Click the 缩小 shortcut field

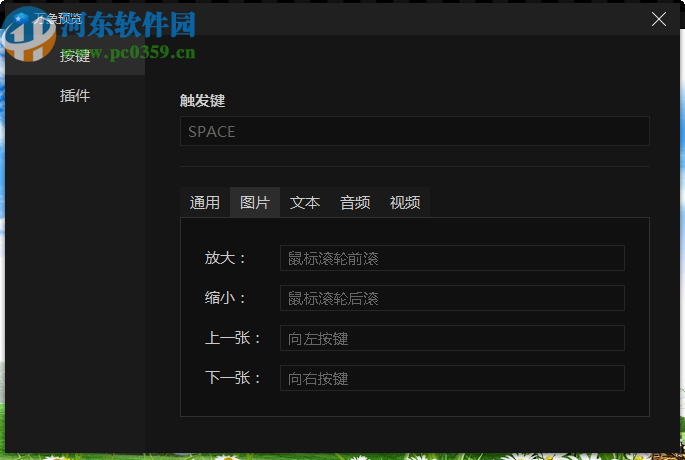(x=452, y=298)
